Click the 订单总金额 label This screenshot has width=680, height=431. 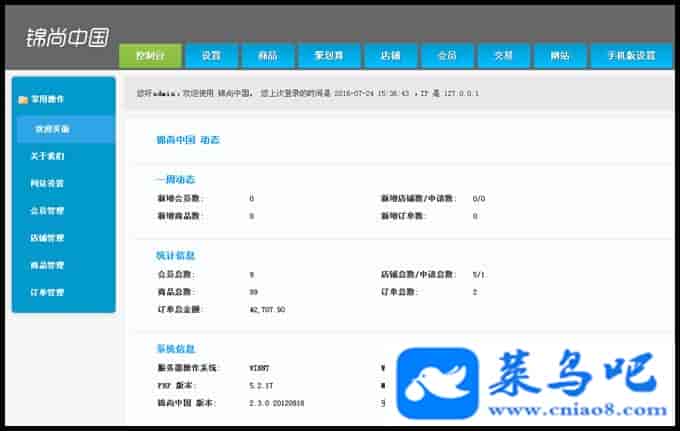click(x=180, y=309)
